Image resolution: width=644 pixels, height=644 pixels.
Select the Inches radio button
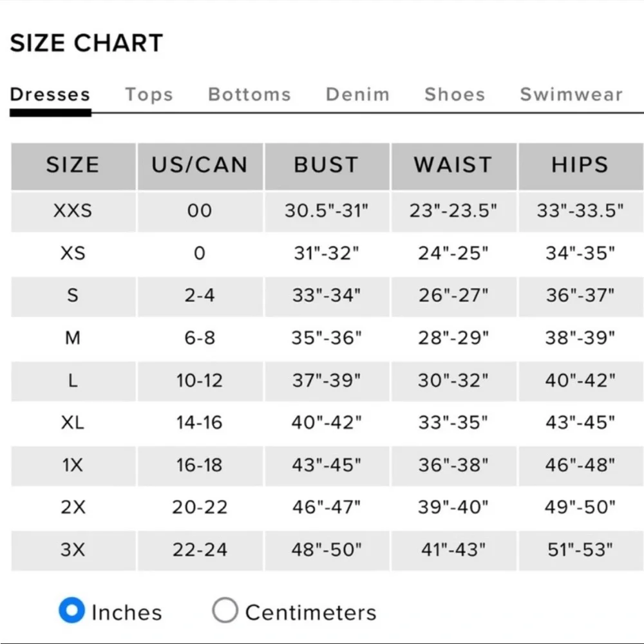(x=71, y=610)
